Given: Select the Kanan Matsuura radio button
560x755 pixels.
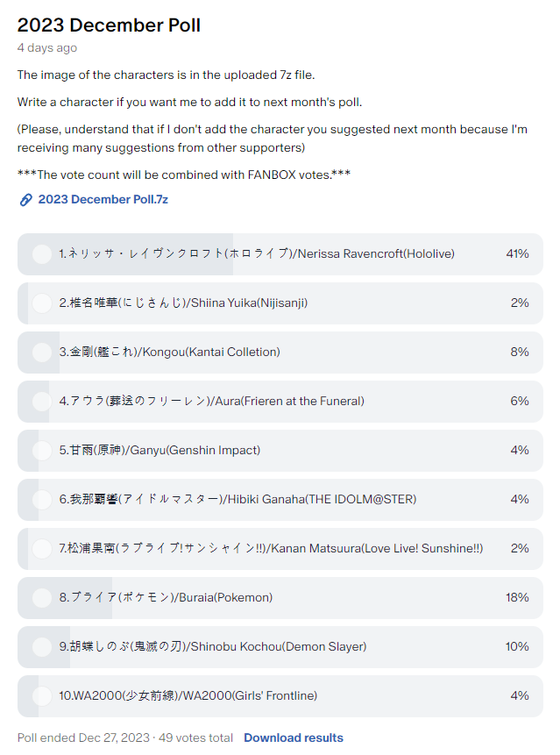Looking at the screenshot, I should pos(41,549).
